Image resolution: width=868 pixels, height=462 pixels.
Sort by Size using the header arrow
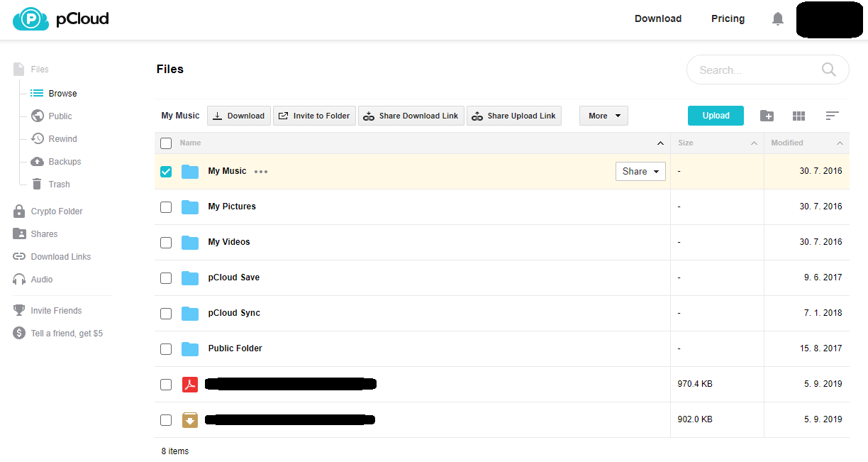coord(754,143)
